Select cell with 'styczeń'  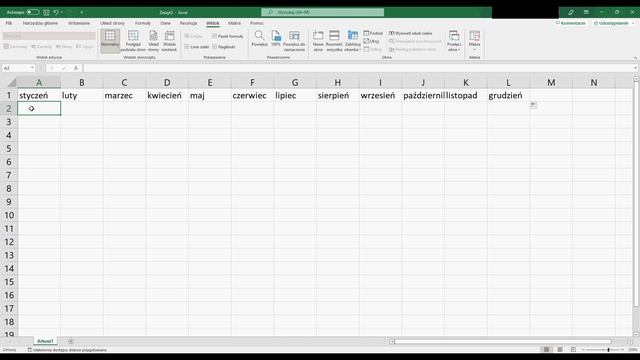point(39,96)
